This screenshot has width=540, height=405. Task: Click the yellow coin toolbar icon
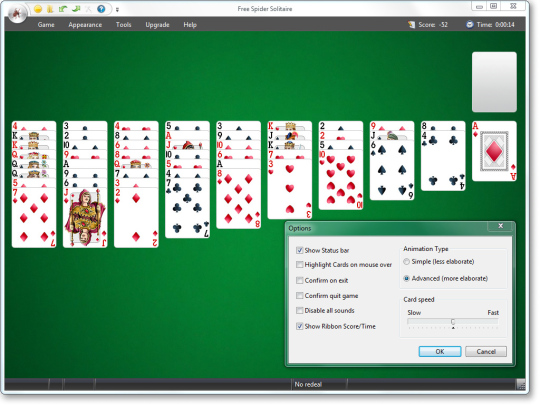point(38,9)
